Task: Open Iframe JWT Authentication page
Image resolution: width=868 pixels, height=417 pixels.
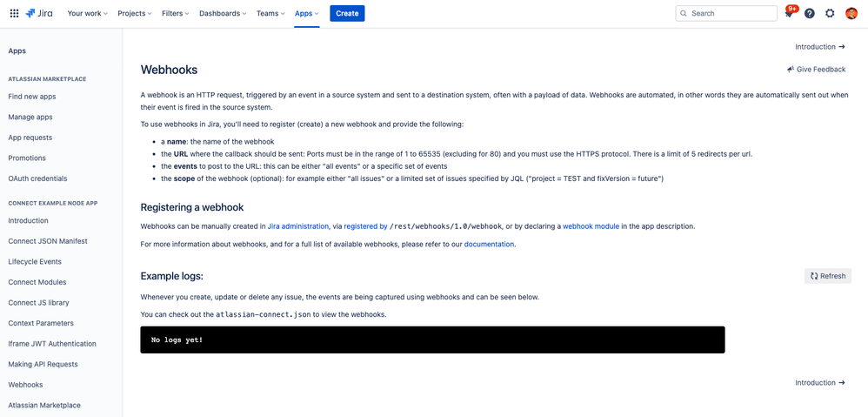Action: click(52, 343)
